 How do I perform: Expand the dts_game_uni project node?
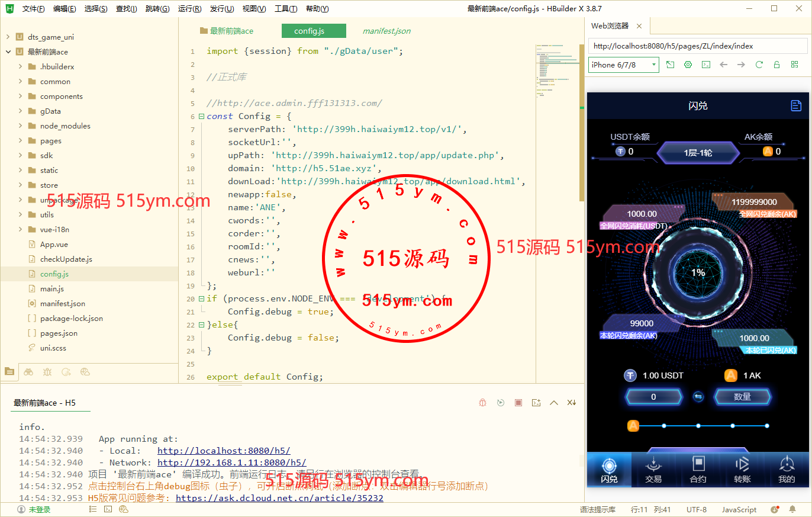(x=8, y=37)
